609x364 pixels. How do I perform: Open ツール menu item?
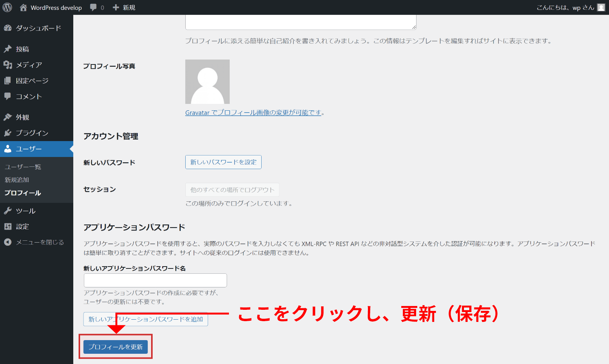coord(36,211)
